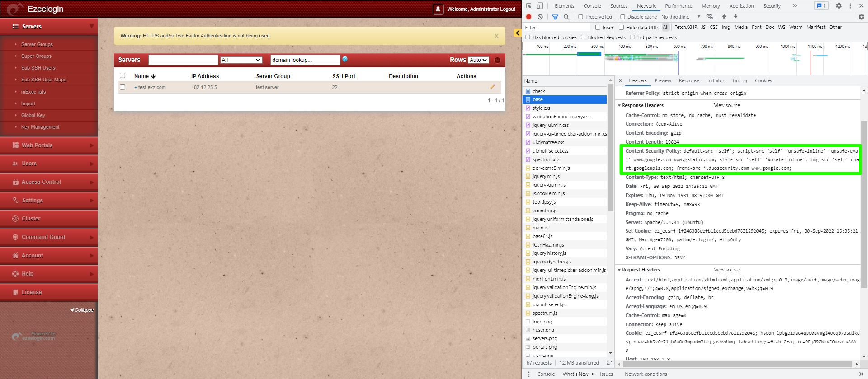
Task: Toggle Hide data URLs checkbox
Action: 622,27
